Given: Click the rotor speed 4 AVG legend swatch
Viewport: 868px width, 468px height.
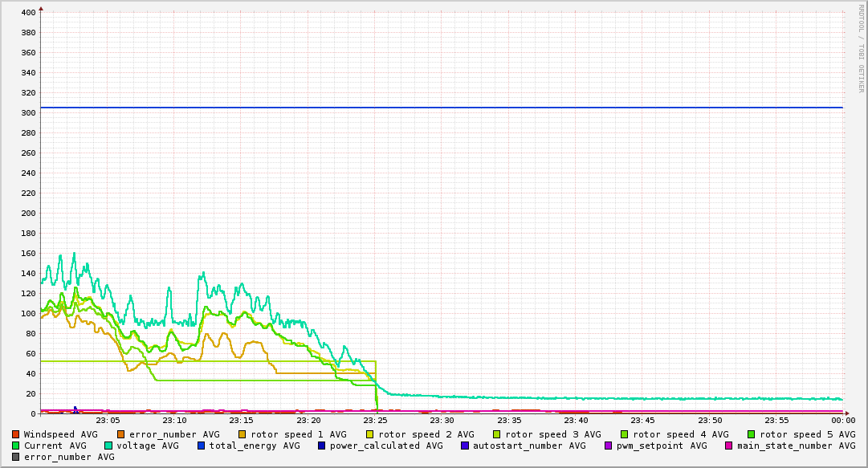Looking at the screenshot, I should click(625, 435).
